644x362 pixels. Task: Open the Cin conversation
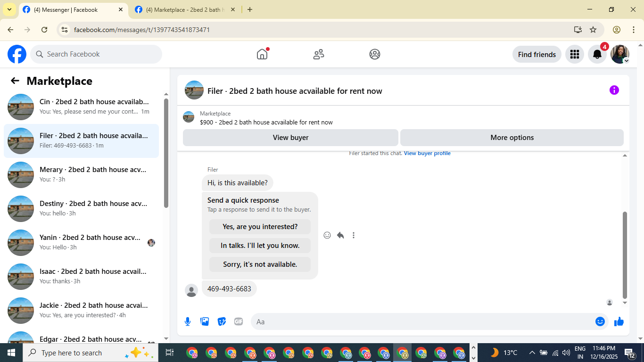(x=81, y=107)
